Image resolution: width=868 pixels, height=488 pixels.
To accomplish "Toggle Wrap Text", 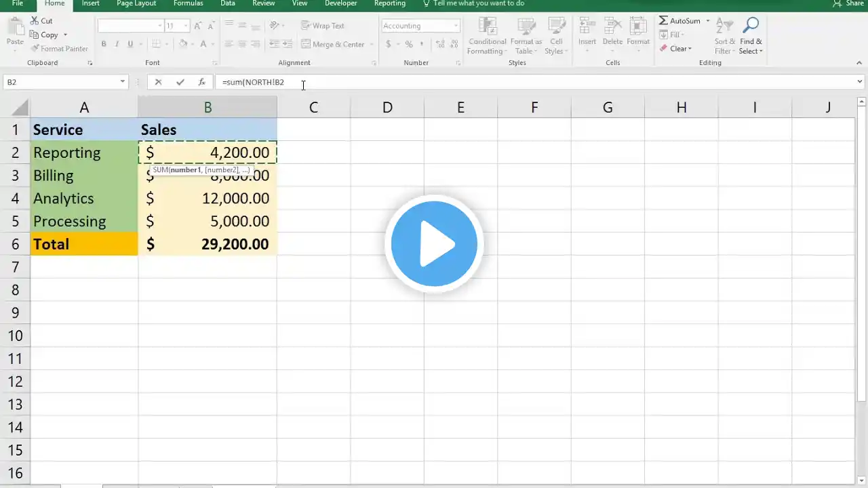I will (x=323, y=26).
